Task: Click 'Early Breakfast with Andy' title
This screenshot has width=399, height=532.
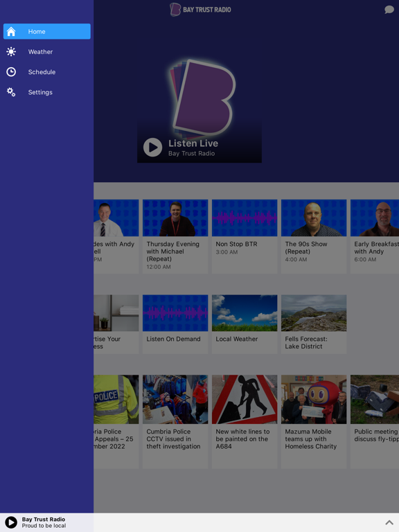Action: point(376,248)
